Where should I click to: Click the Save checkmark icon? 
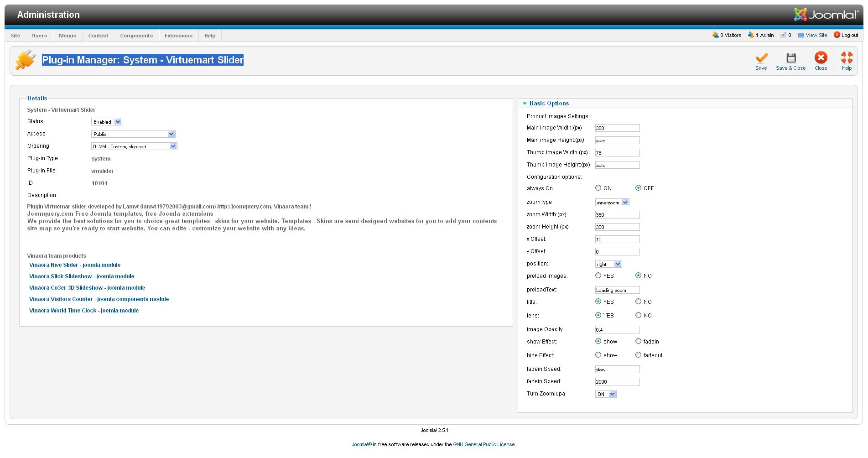pyautogui.click(x=761, y=58)
